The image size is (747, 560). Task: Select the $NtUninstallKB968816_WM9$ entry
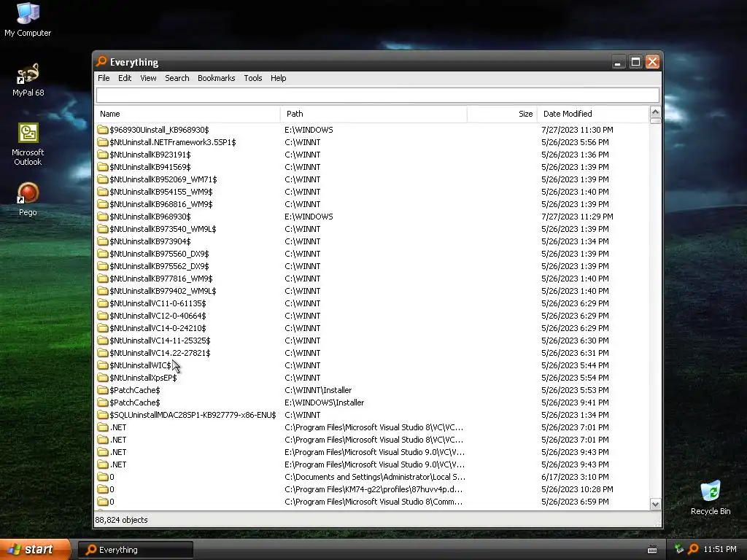(161, 204)
